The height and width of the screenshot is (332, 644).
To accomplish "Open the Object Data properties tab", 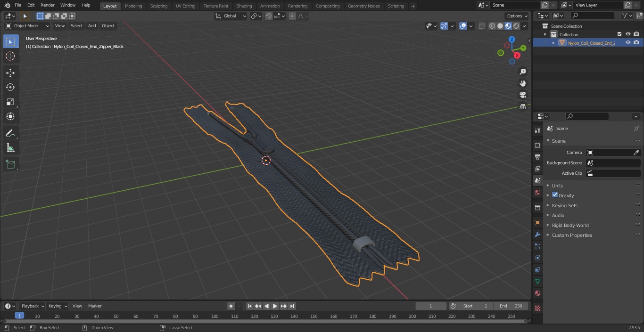I will coord(537,281).
